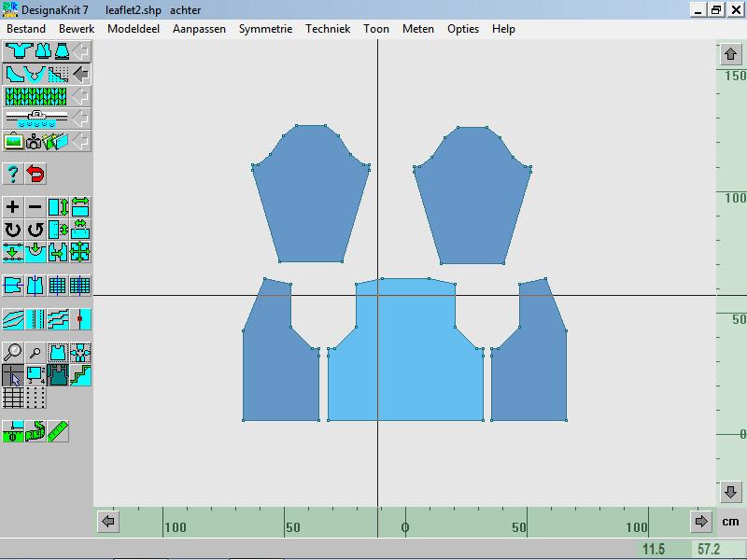747x560 pixels.
Task: Click the green tape measure icon
Action: (x=13, y=431)
